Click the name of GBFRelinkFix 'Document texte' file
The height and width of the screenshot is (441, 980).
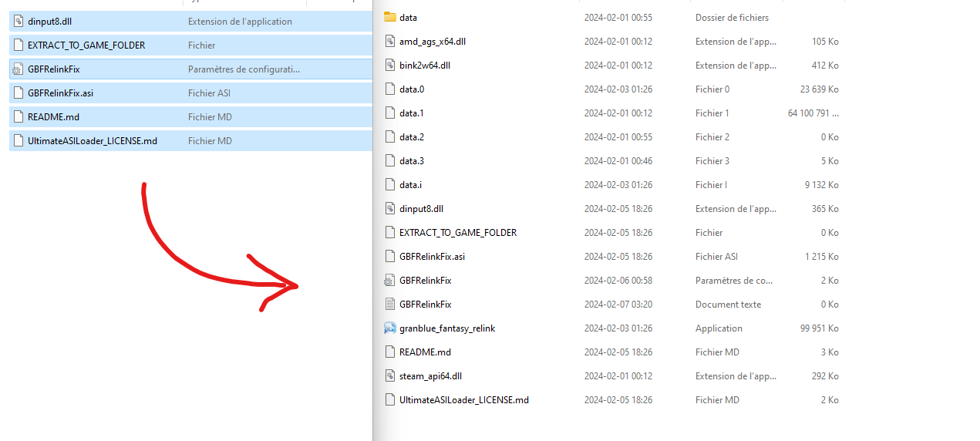click(426, 304)
